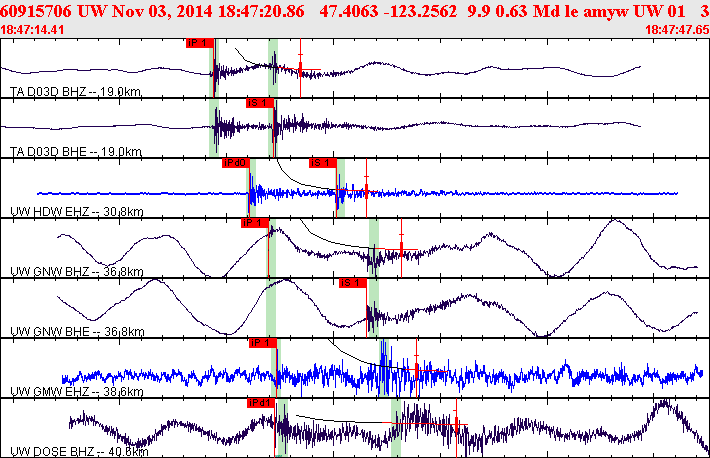Click the iP 1 pick flag on UW GNW BHZ
Screen dimensions: 710x458
point(254,223)
